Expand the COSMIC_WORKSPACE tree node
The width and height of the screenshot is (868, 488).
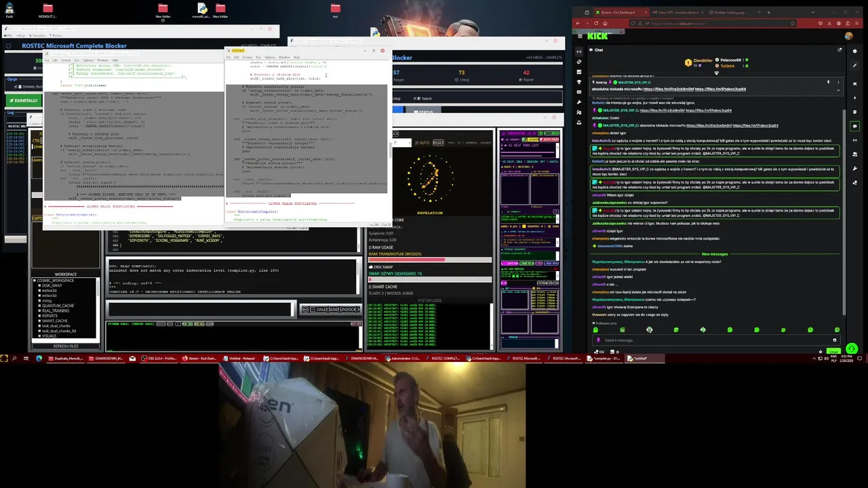tap(35, 280)
